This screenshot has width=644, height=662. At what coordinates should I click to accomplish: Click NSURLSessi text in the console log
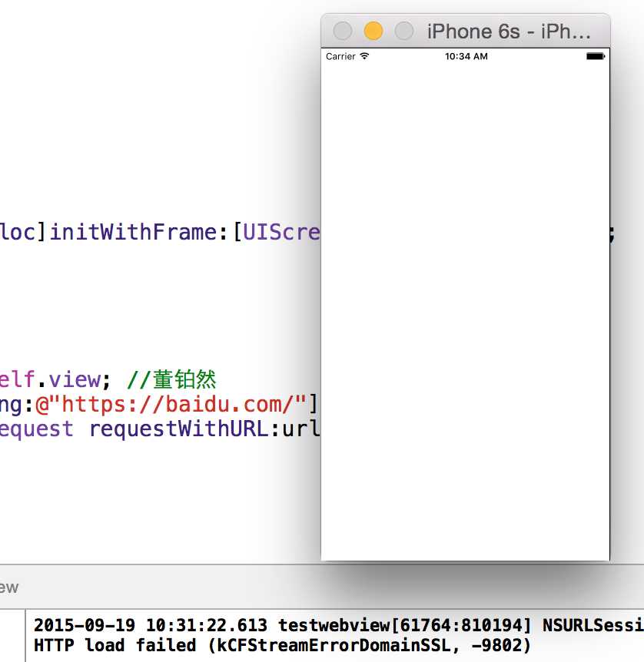[x=593, y=625]
